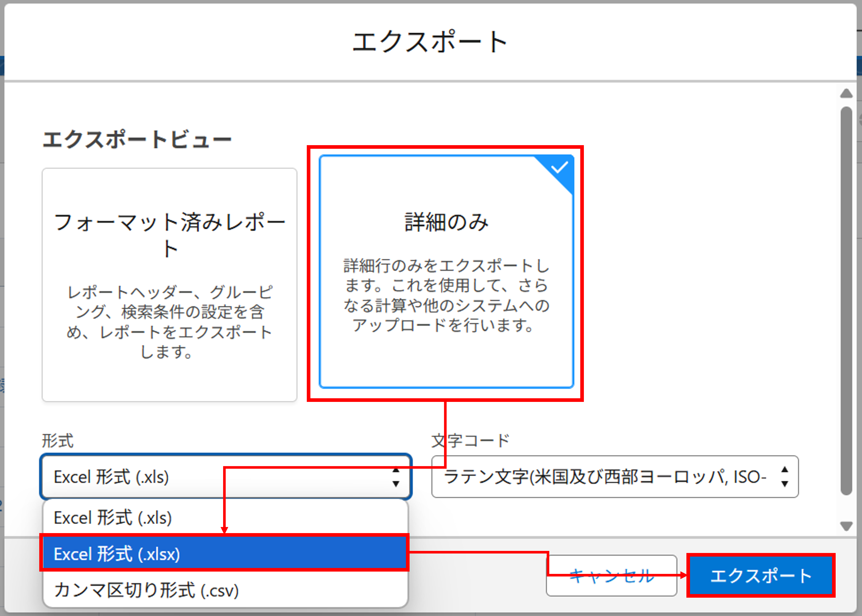This screenshot has width=862, height=616.
Task: Click the down stepper arrow on 形式 dropdown
Action: [396, 484]
